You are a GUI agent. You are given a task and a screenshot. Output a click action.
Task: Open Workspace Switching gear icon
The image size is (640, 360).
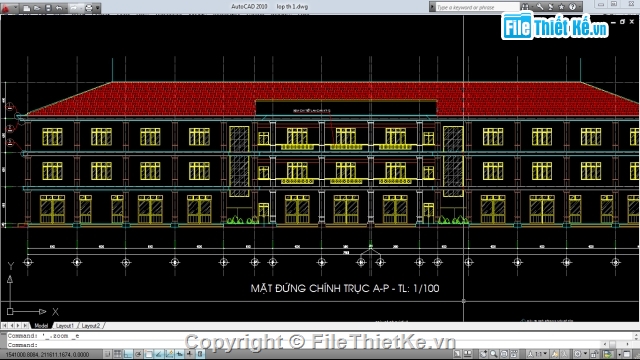click(578, 354)
